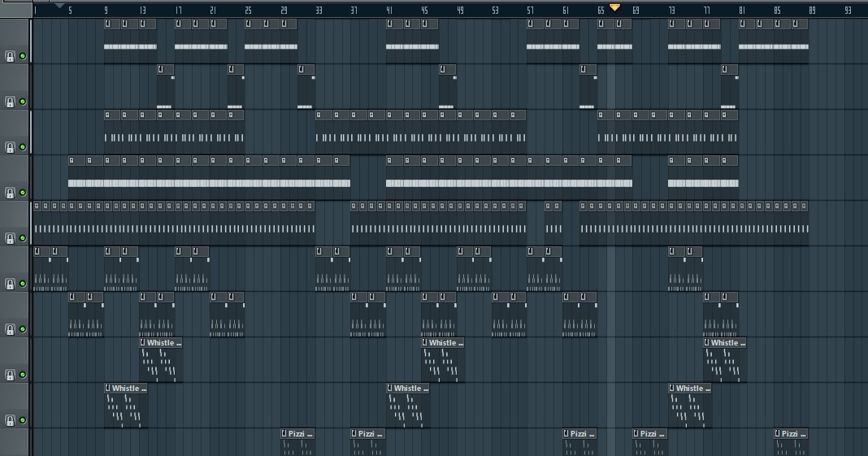Mute the second track using its green LED
The width and height of the screenshot is (868, 456).
[x=23, y=102]
